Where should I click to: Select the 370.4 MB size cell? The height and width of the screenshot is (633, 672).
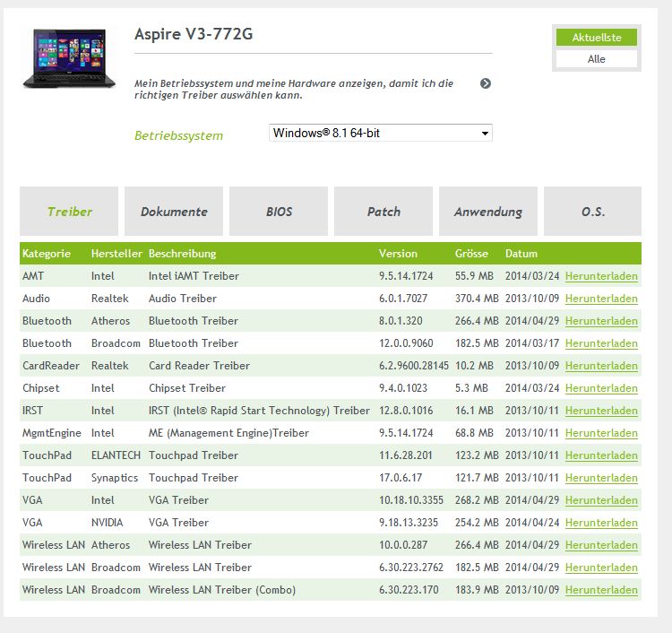click(x=477, y=299)
